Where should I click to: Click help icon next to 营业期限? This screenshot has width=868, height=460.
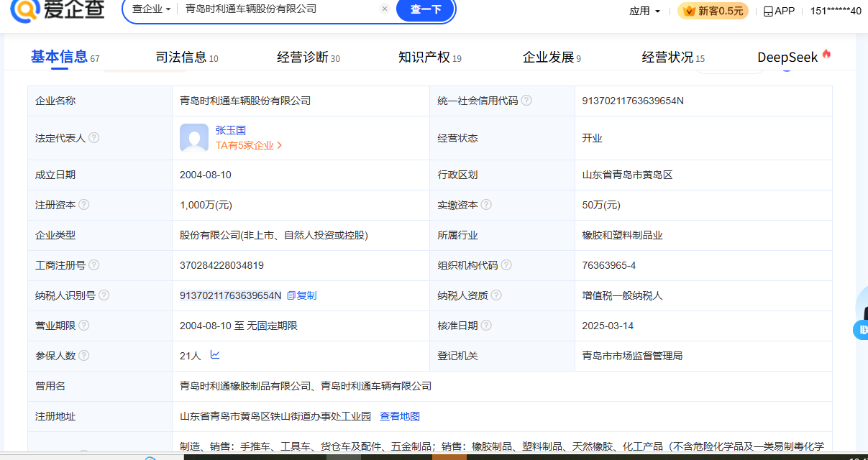click(84, 326)
